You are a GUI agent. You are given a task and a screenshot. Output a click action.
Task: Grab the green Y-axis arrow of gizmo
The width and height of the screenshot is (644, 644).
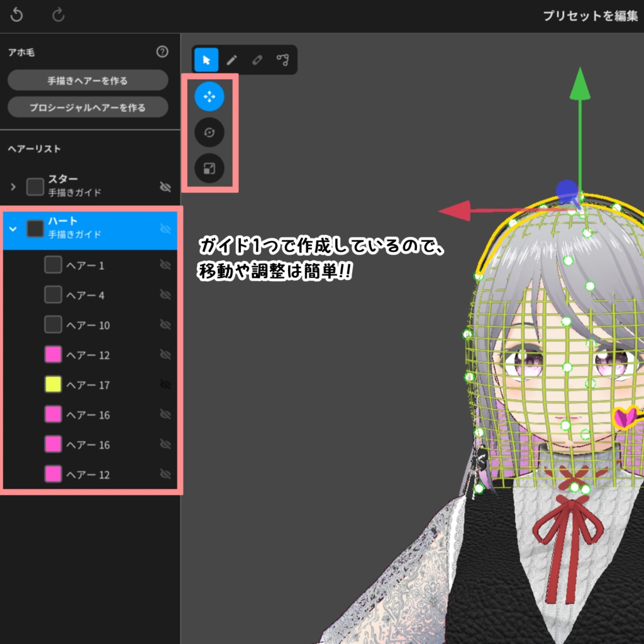point(580,84)
